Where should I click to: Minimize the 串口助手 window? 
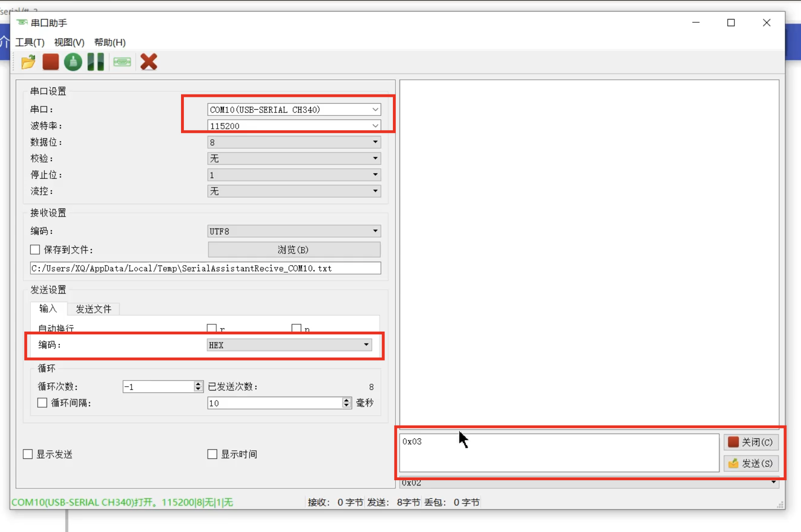(696, 22)
